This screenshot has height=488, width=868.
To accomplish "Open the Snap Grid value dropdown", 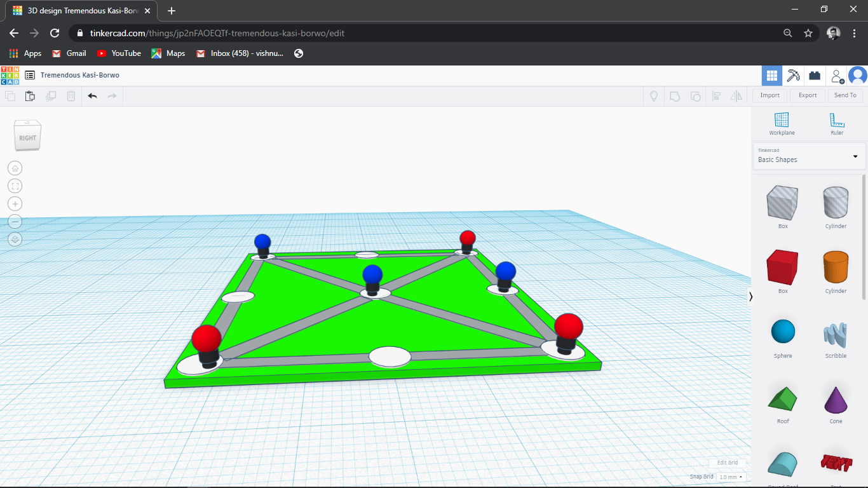I will point(731,477).
